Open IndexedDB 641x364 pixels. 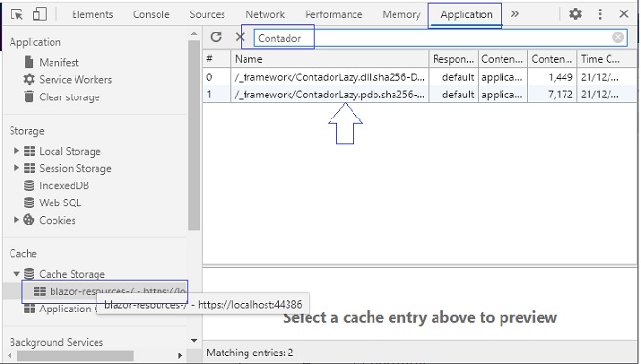coord(64,185)
